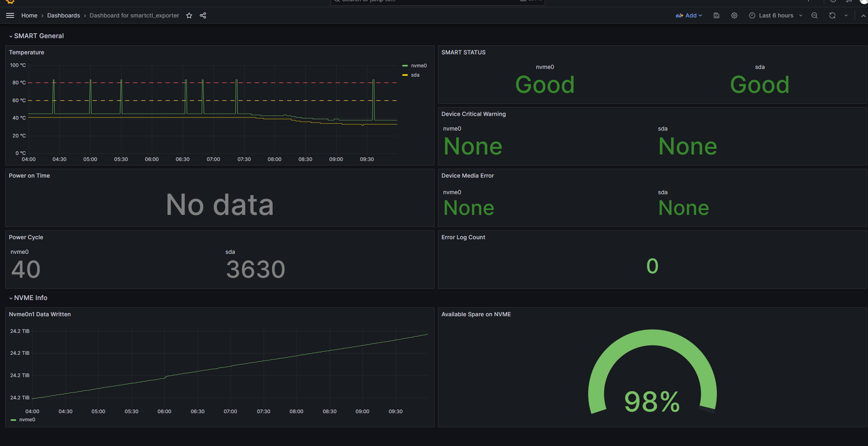Viewport: 868px width, 446px height.
Task: Click the Temperature panel title
Action: [x=26, y=52]
